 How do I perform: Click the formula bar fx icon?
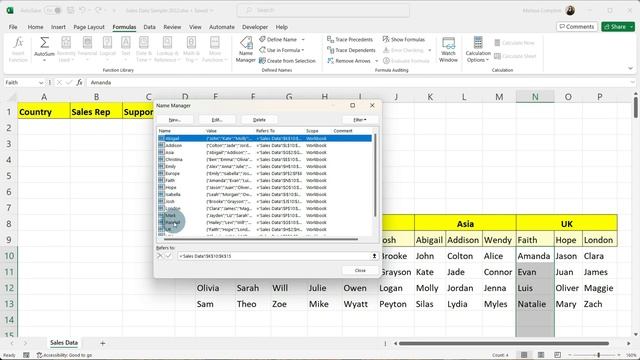80,82
